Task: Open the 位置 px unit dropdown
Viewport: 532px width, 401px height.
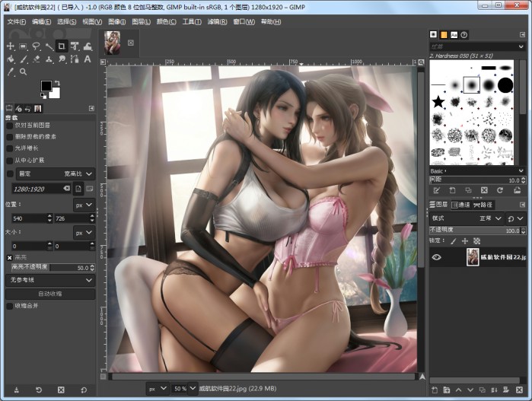Action: coord(84,205)
